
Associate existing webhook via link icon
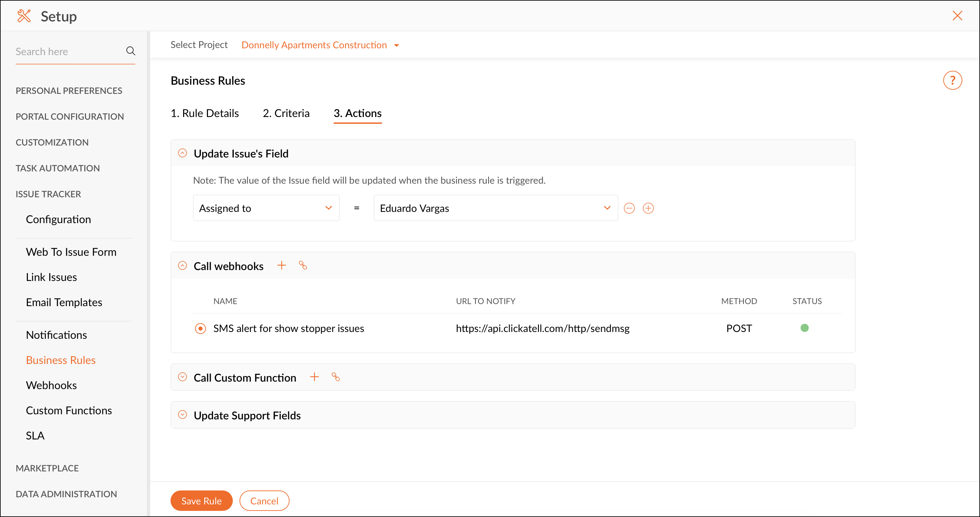[303, 265]
